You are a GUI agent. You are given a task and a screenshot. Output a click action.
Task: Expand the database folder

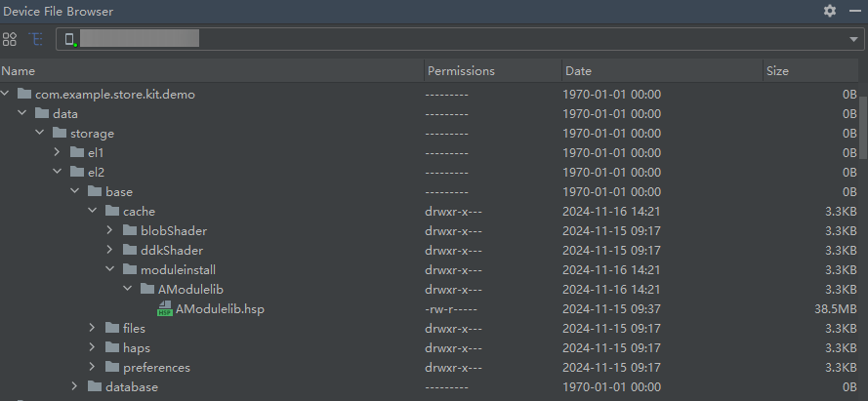pyautogui.click(x=75, y=387)
